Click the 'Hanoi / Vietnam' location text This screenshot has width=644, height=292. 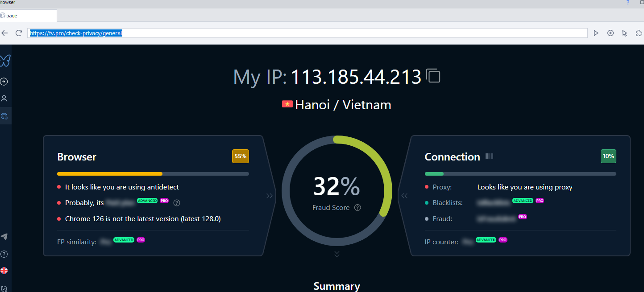(343, 105)
